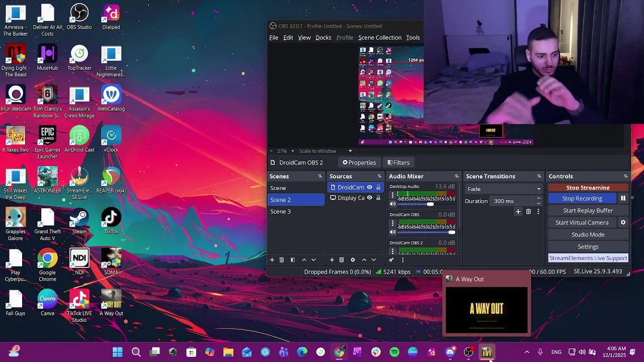
Task: Click Stop Recording button
Action: (x=582, y=199)
